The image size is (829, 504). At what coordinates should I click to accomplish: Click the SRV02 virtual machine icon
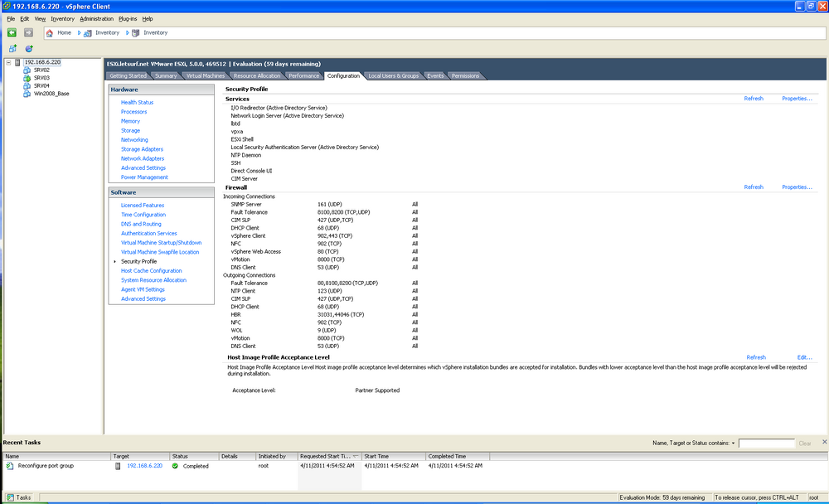click(x=27, y=70)
